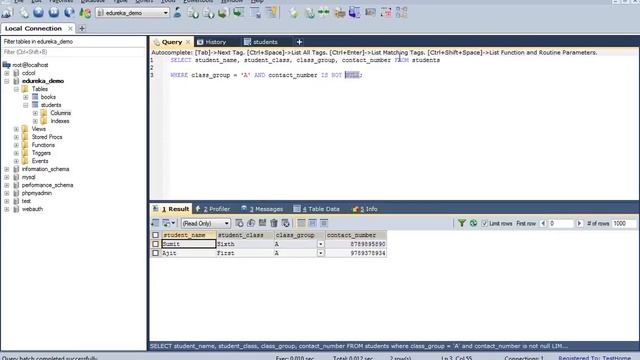This screenshot has width=640, height=360.
Task: Click the Filter (Ctrl+Shift+B) input field
Action: pyautogui.click(x=73, y=52)
